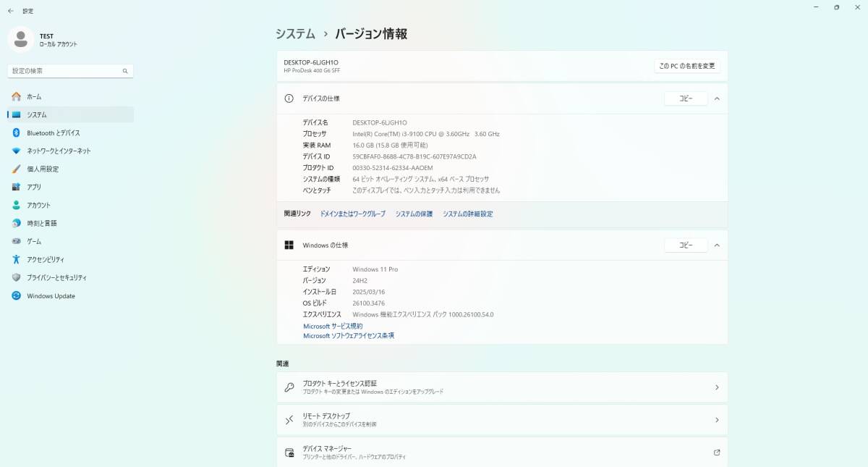Click the デバイス マネージャー icon
This screenshot has width=868, height=467.
tap(289, 453)
